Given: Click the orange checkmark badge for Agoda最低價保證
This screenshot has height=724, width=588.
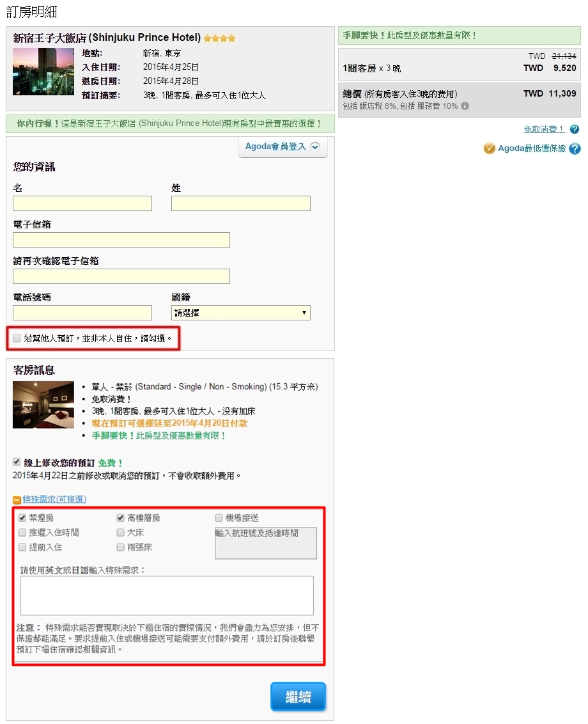Looking at the screenshot, I should [x=490, y=149].
